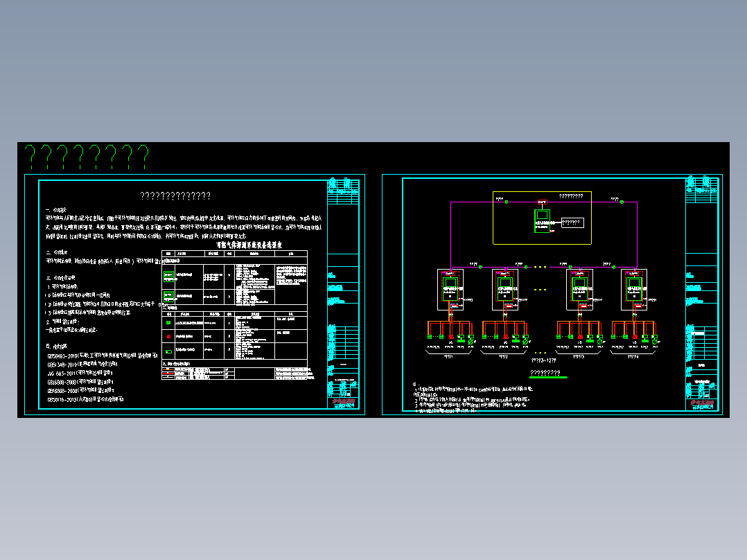Pick the green node right on top magenta line
The image size is (747, 560).
point(622,202)
